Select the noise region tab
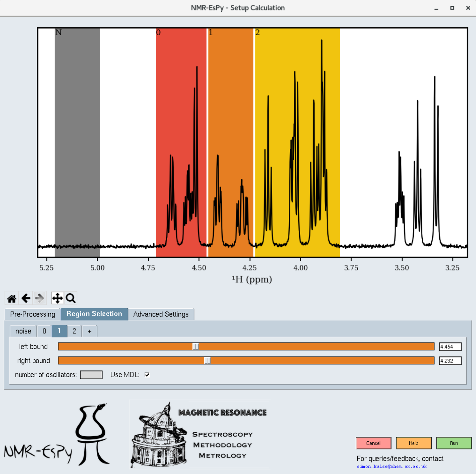Viewport: 476px width, 474px height. click(23, 331)
